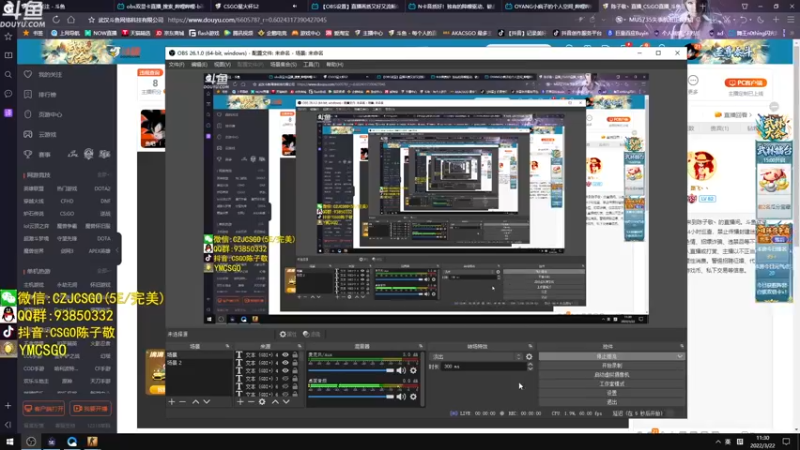This screenshot has width=800, height=450.
Task: Go to the browser home page icon
Action: point(71,19)
